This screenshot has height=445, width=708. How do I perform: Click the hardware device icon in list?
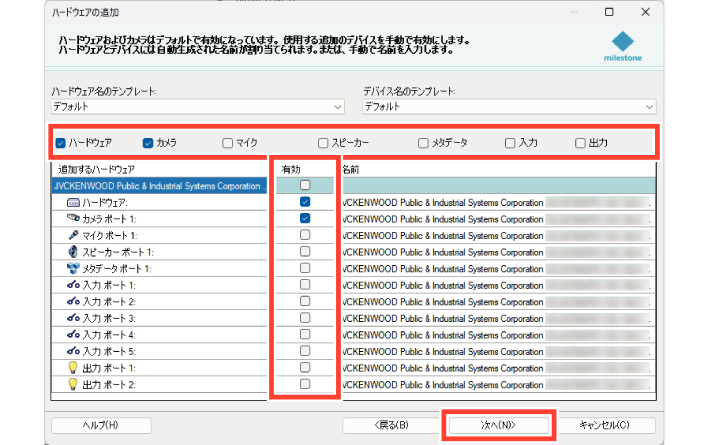72,202
